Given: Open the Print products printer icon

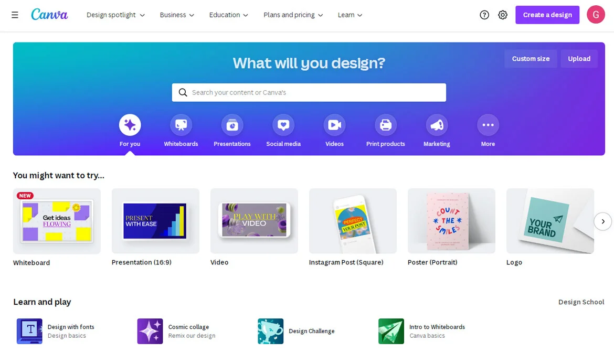Looking at the screenshot, I should (386, 125).
